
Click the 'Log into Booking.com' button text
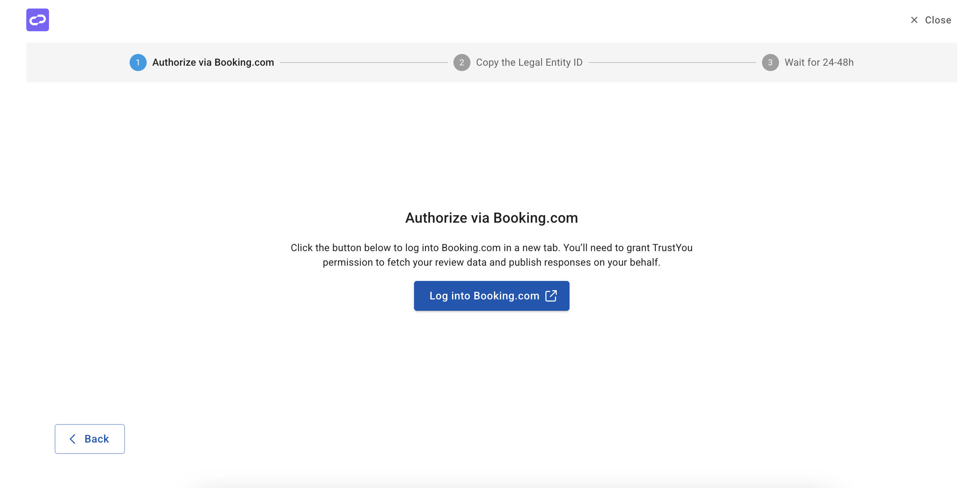(x=484, y=296)
